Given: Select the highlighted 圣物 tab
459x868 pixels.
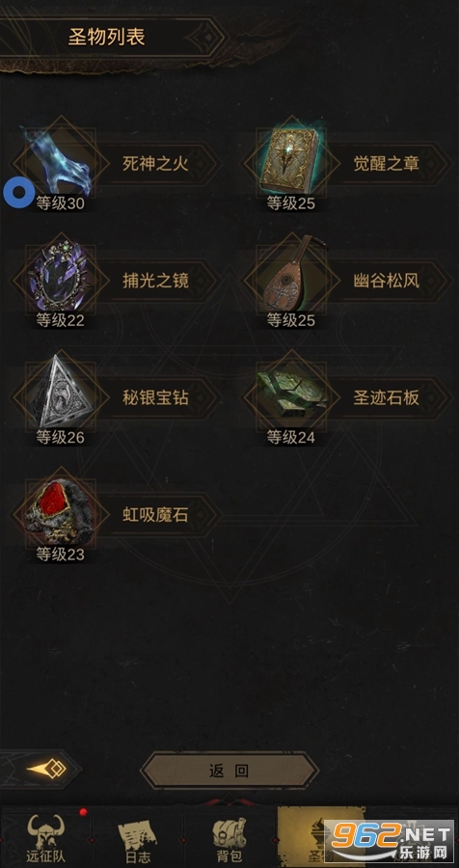Looking at the screenshot, I should tap(321, 838).
